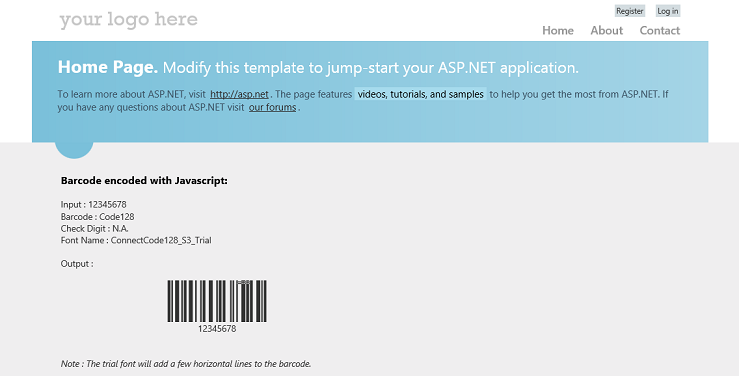The height and width of the screenshot is (376, 739).
Task: Click the Register link
Action: pyautogui.click(x=630, y=11)
